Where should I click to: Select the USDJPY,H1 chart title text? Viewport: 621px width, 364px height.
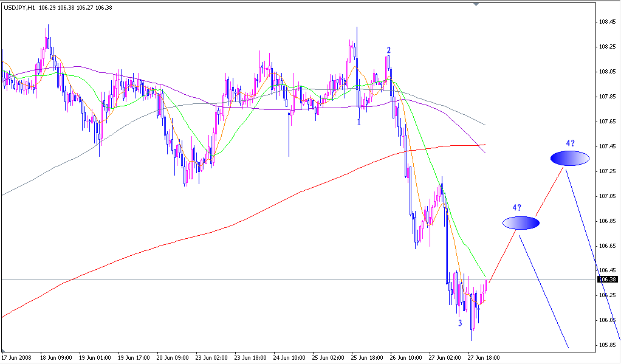click(x=18, y=9)
